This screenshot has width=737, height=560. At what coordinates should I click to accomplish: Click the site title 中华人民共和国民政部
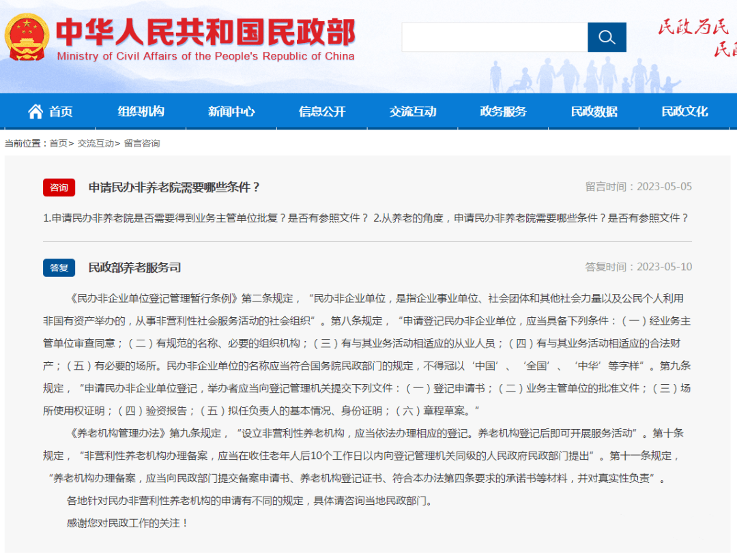205,32
